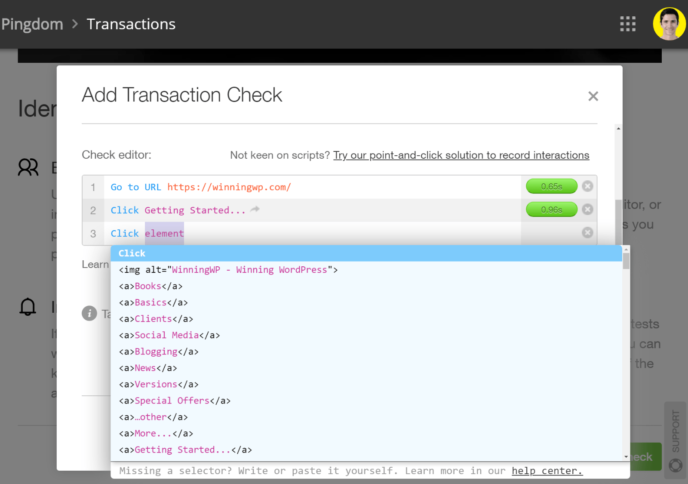Choose Getting Started... suggestion in list

[366, 450]
